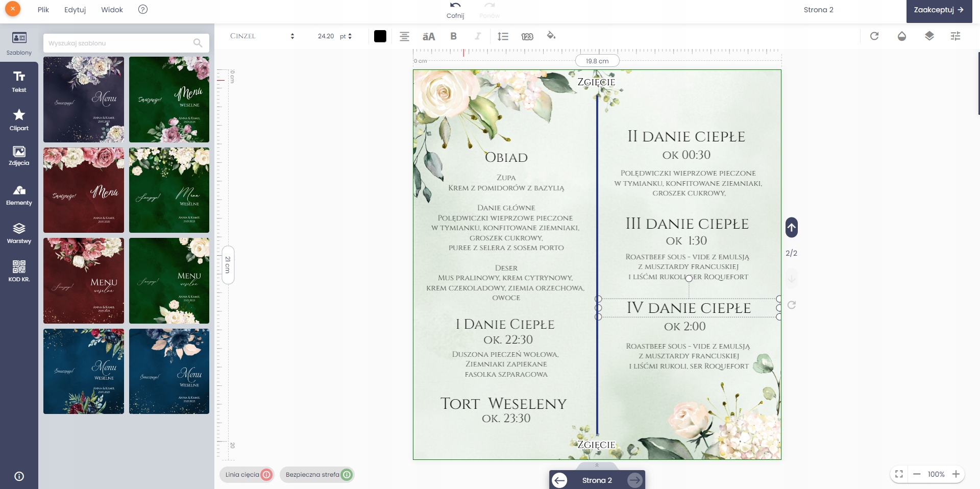Open the Cinzel font dropdown
This screenshot has width=980, height=489.
point(262,36)
